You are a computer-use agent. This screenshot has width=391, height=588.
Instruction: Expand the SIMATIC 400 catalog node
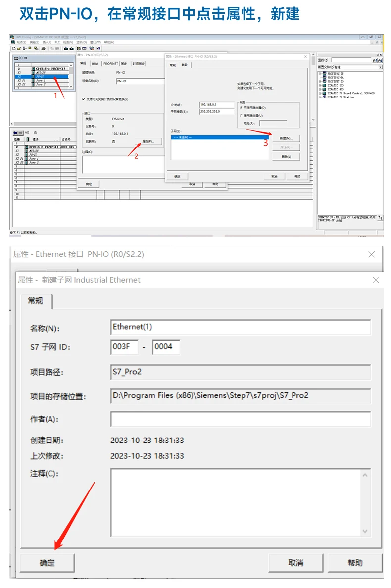coord(320,89)
